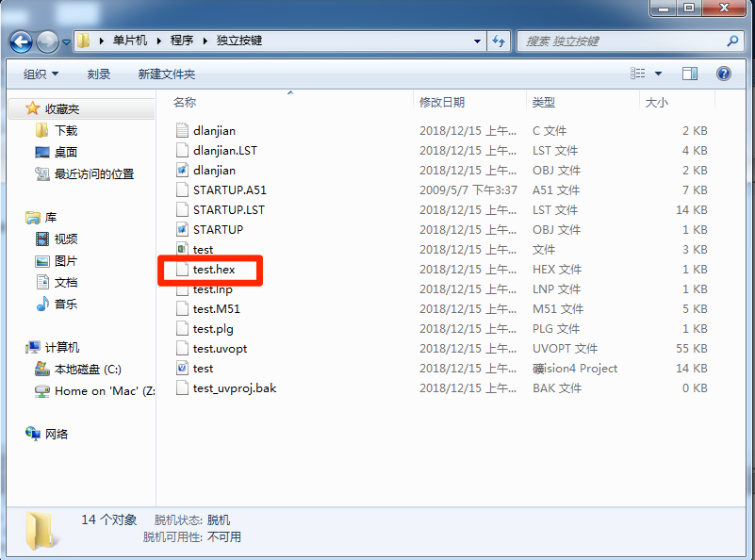Viewport: 755px width, 560px height.
Task: Open the views dropdown arrow
Action: point(656,73)
